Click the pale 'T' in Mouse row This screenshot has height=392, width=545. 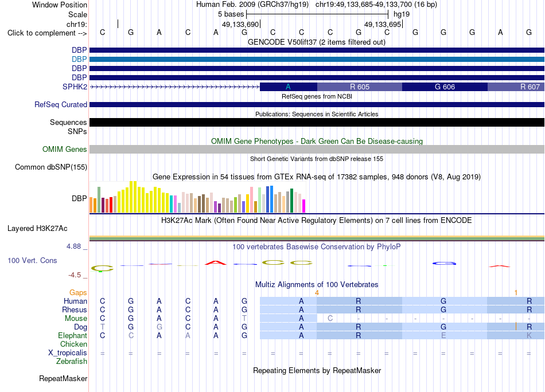click(x=244, y=319)
